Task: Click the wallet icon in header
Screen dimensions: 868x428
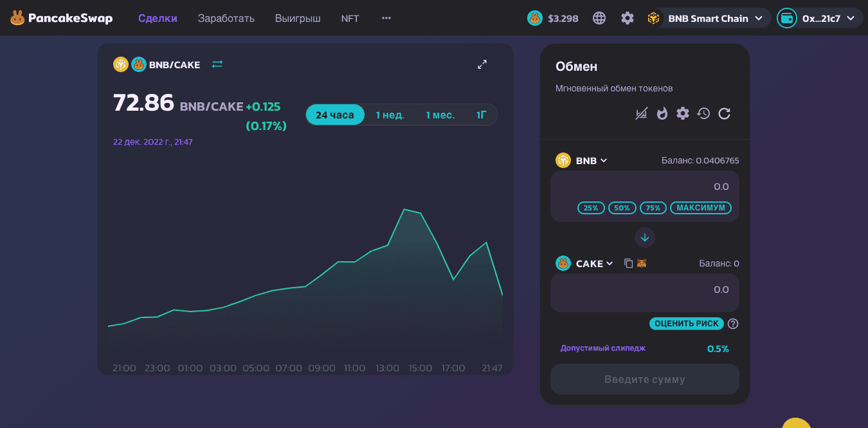Action: click(x=787, y=18)
